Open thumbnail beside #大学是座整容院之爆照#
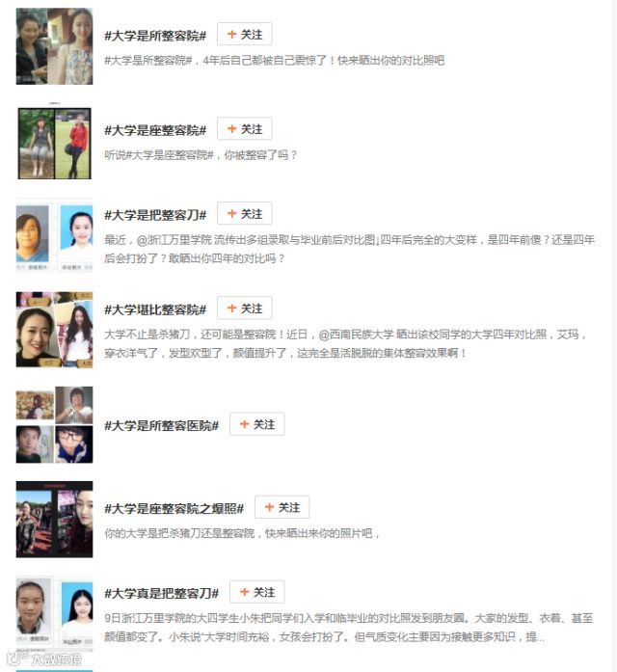 pos(54,520)
